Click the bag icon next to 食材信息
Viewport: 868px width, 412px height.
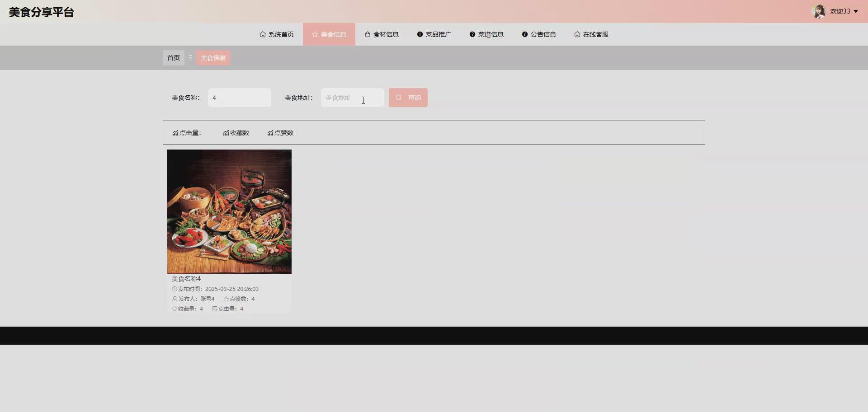click(x=367, y=34)
